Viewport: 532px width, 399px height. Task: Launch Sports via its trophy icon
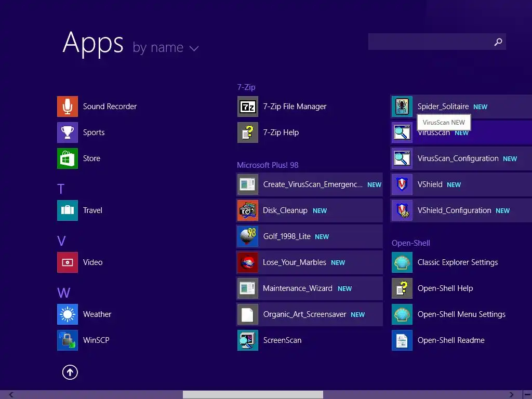(x=67, y=132)
